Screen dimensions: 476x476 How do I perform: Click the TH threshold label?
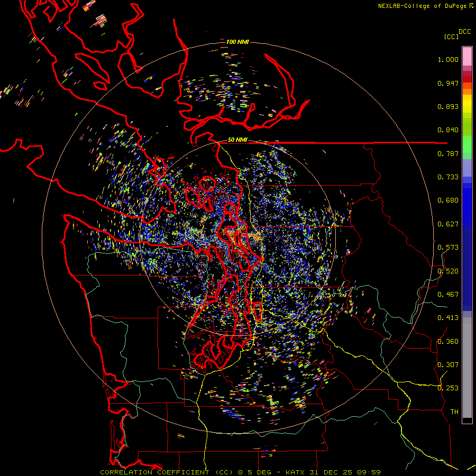[454, 412]
